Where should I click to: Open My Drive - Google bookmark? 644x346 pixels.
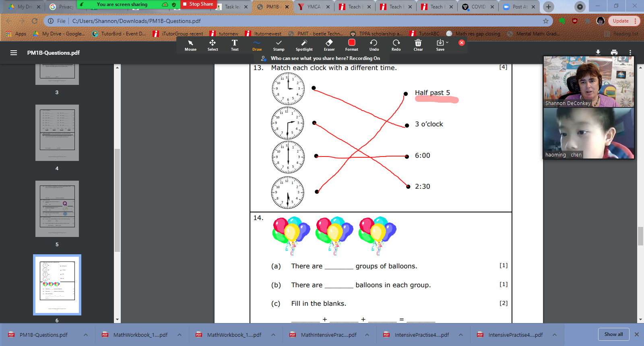click(59, 34)
